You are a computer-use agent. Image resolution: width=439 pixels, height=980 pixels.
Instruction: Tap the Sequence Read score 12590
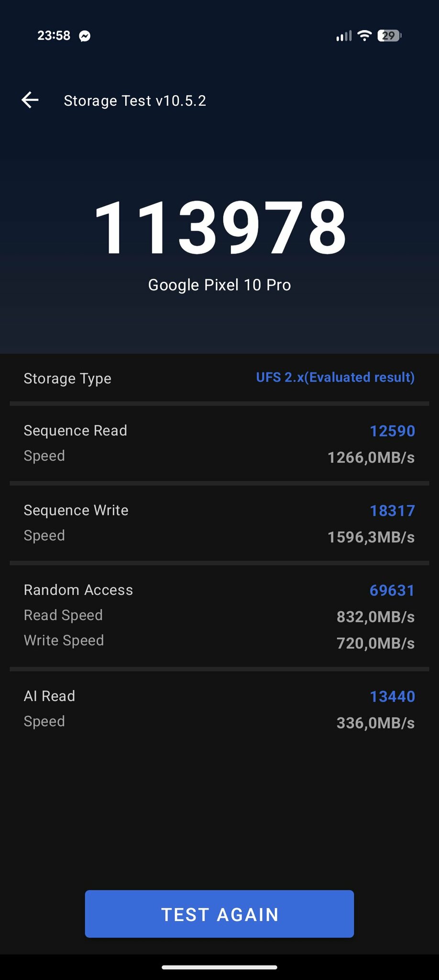pos(392,431)
